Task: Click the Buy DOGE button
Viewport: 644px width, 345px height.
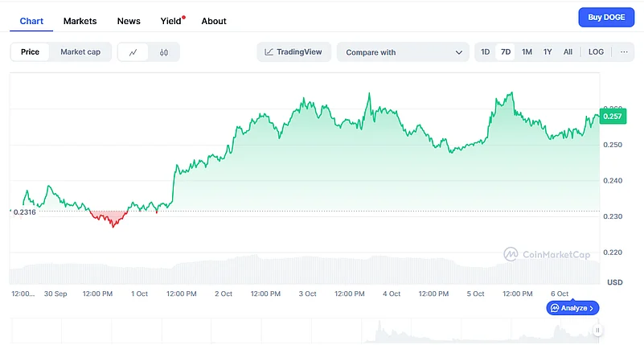Action: click(605, 17)
